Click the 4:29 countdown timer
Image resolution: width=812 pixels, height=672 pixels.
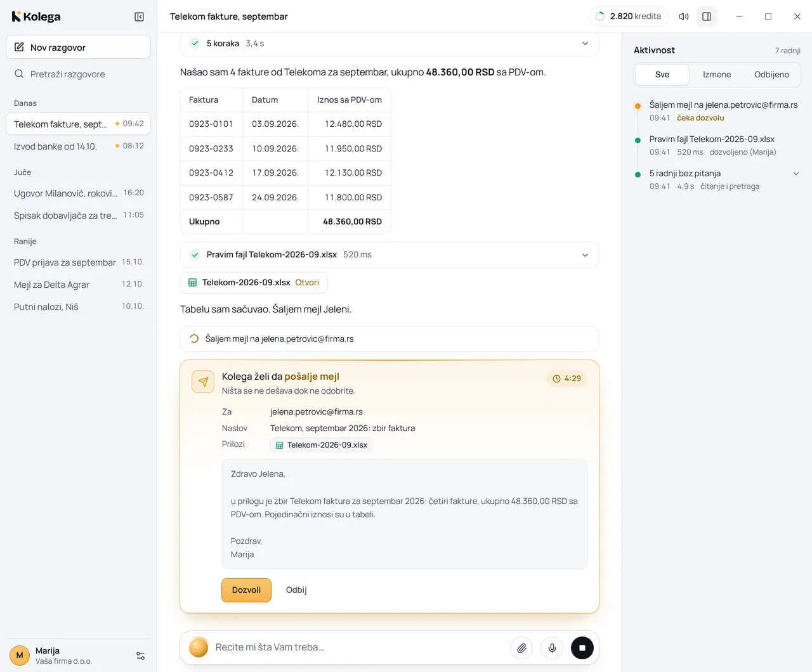(x=566, y=378)
